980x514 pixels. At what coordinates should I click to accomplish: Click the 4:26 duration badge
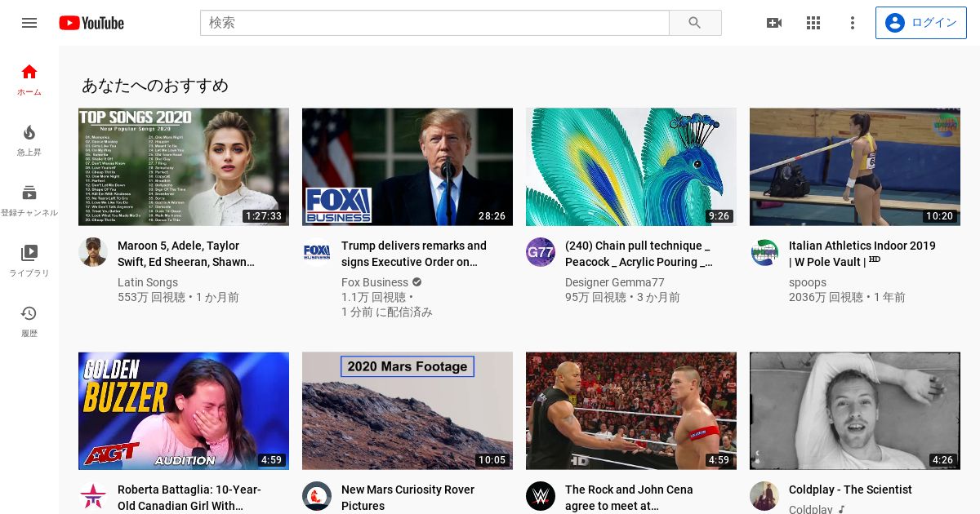[x=943, y=460]
